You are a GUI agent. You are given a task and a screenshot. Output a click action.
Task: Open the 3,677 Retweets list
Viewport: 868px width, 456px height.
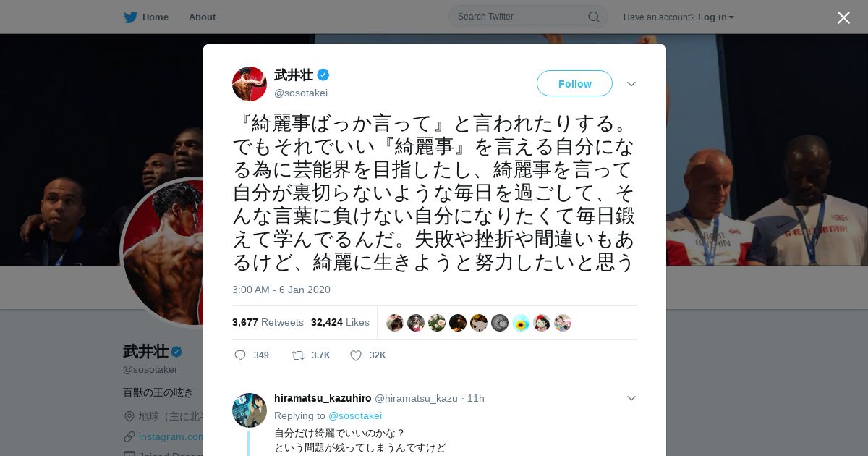point(268,322)
